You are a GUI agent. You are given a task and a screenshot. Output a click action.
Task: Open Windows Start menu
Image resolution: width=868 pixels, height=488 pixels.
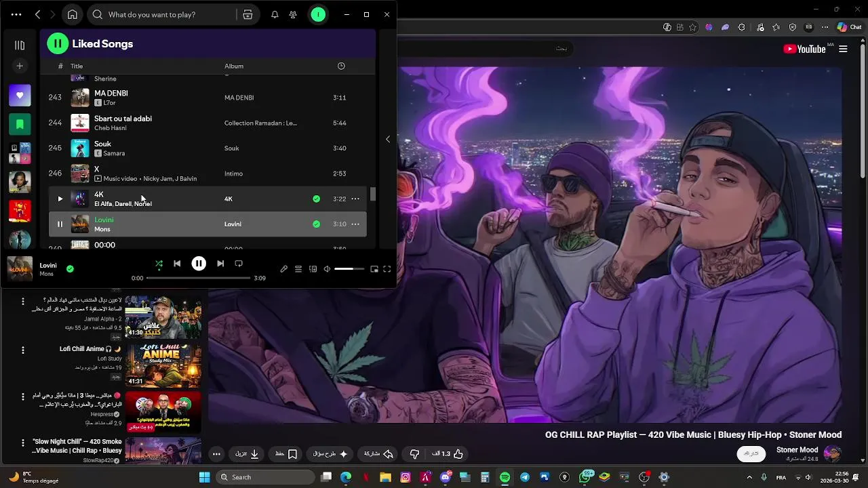(x=204, y=477)
